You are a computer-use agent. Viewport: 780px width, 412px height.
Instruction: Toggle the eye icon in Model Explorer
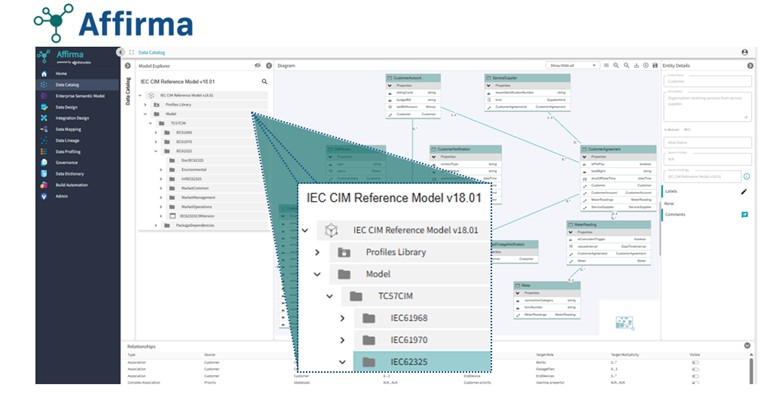258,66
